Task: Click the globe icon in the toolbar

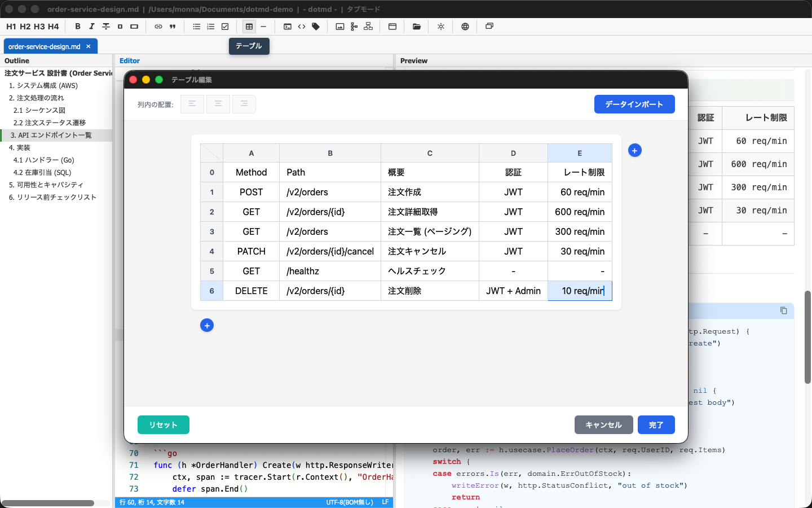Action: pos(465,27)
